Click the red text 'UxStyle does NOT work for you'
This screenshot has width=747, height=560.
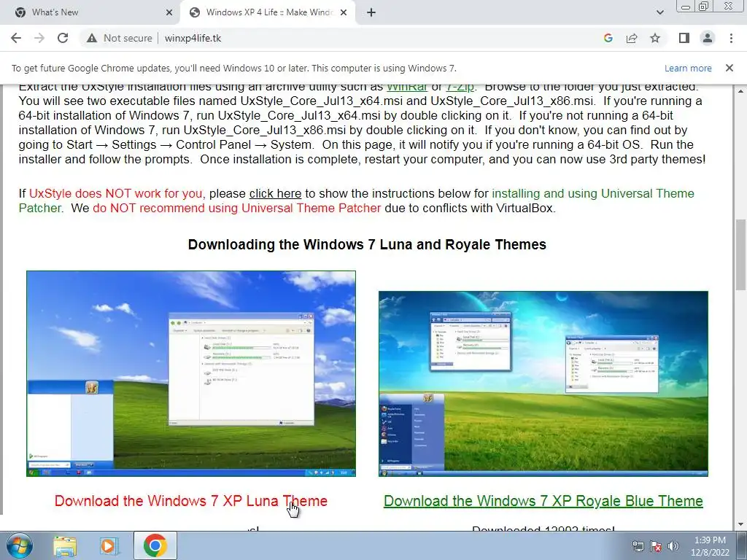[x=116, y=194]
